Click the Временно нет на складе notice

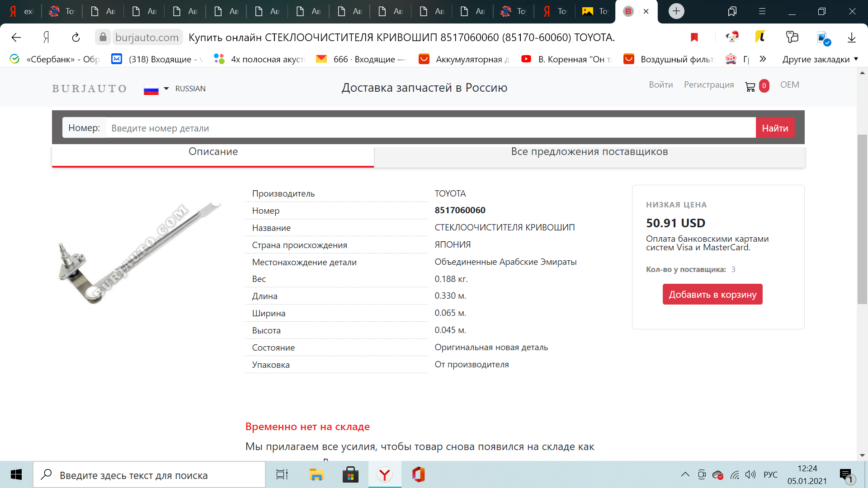(307, 427)
